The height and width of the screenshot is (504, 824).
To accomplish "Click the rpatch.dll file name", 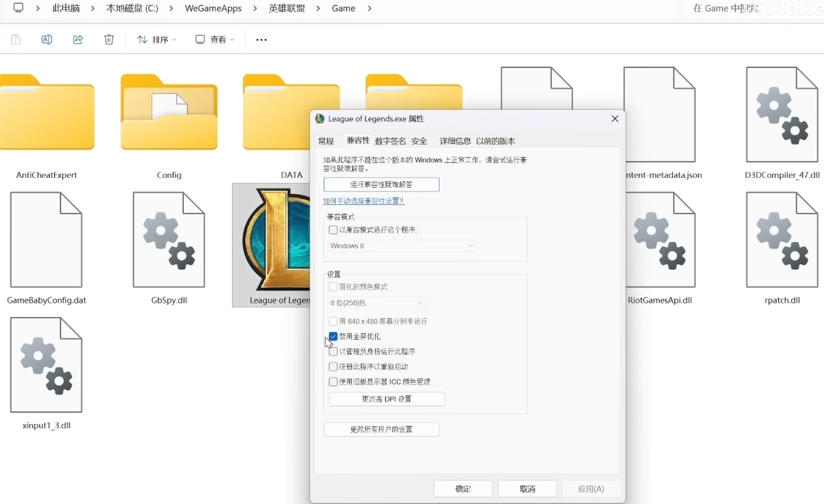I will click(782, 300).
